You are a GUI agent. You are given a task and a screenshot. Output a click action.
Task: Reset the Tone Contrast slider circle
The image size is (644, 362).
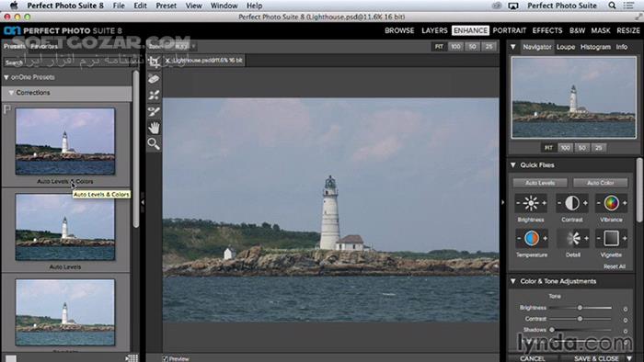pyautogui.click(x=625, y=320)
